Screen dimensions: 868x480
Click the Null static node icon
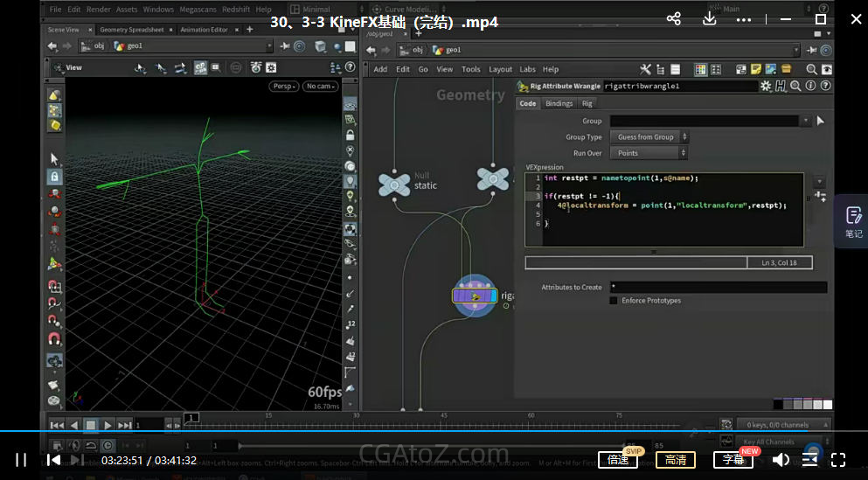tap(394, 184)
